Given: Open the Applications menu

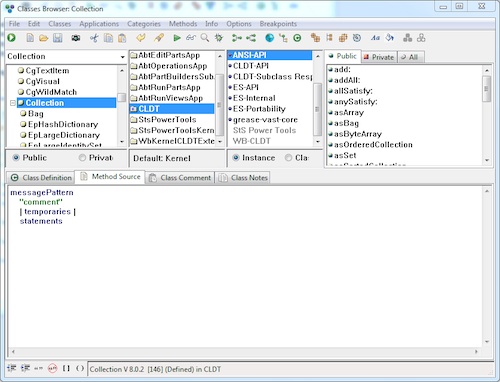Looking at the screenshot, I should 99,24.
